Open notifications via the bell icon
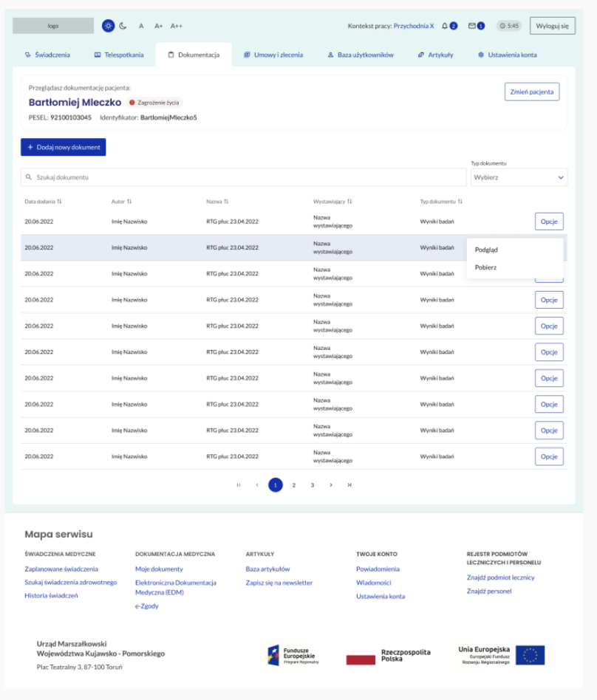 coord(445,24)
